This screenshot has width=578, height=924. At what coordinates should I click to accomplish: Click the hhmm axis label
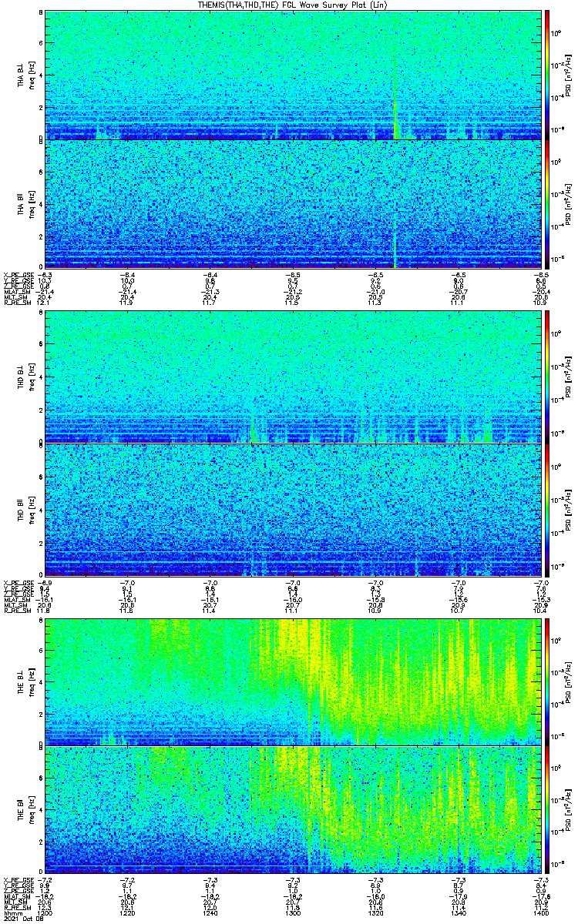pyautogui.click(x=12, y=912)
